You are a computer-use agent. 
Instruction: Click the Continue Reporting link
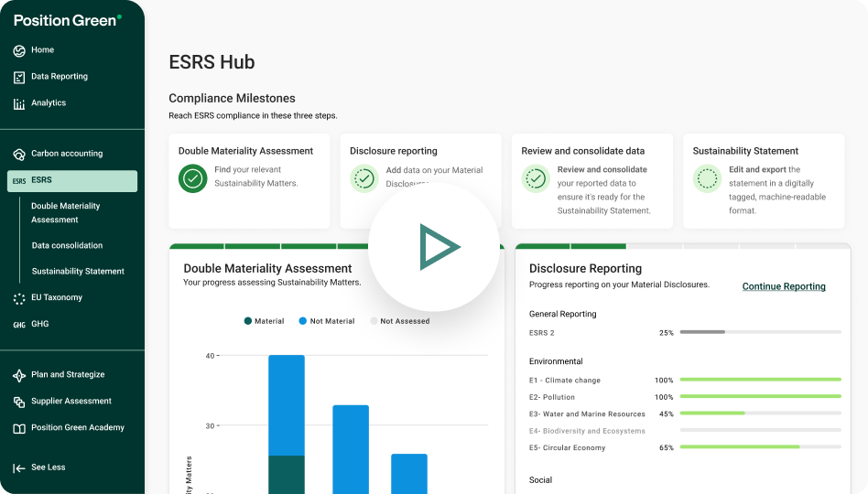[784, 286]
